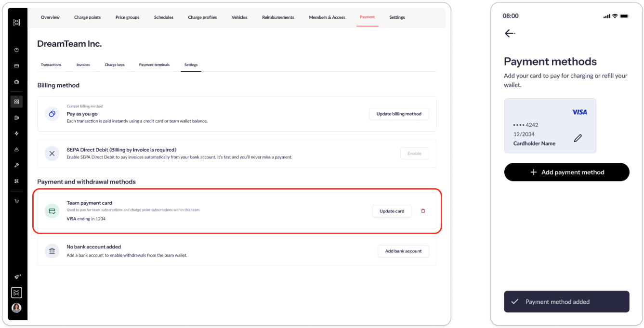The height and width of the screenshot is (328, 644).
Task: Go to the Schedules tab
Action: 164,17
